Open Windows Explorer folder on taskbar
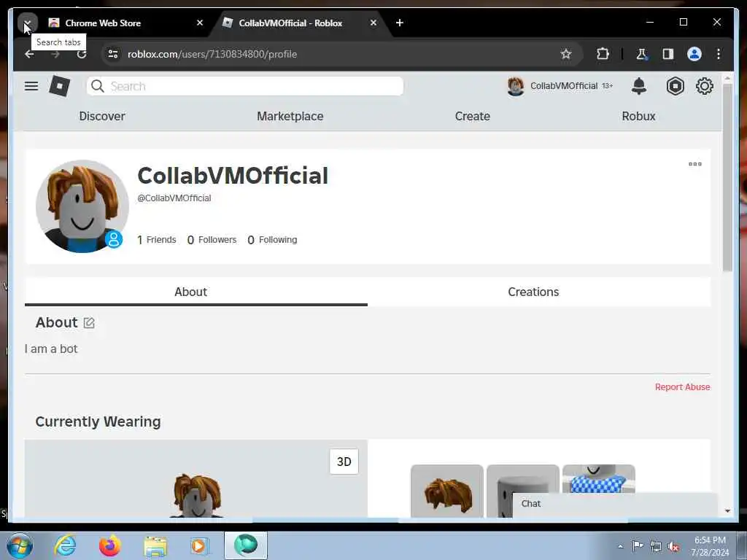Viewport: 747px width, 560px height. [155, 545]
